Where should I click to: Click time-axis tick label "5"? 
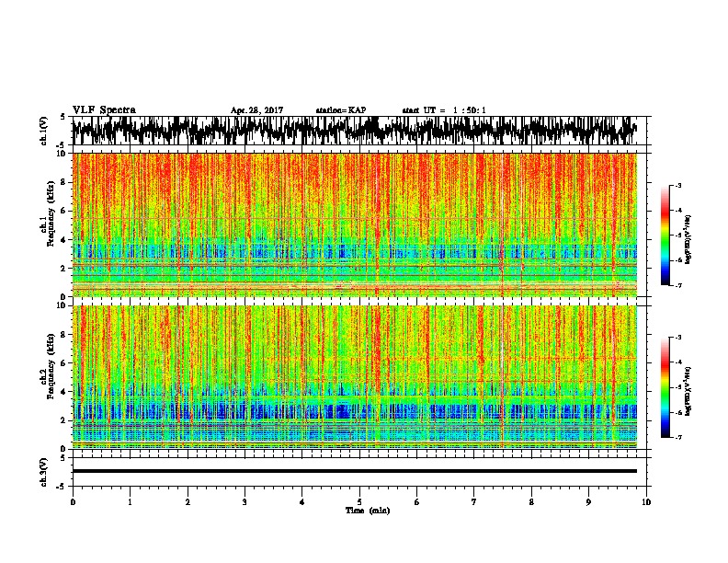coord(359,502)
